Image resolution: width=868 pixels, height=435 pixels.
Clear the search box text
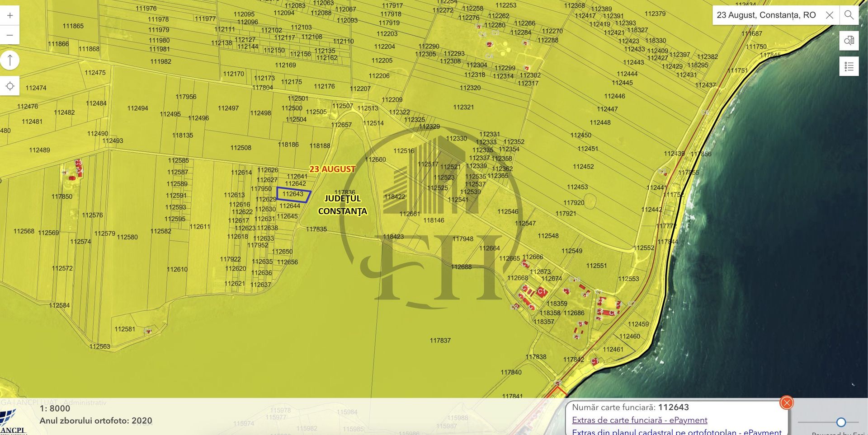tap(830, 15)
